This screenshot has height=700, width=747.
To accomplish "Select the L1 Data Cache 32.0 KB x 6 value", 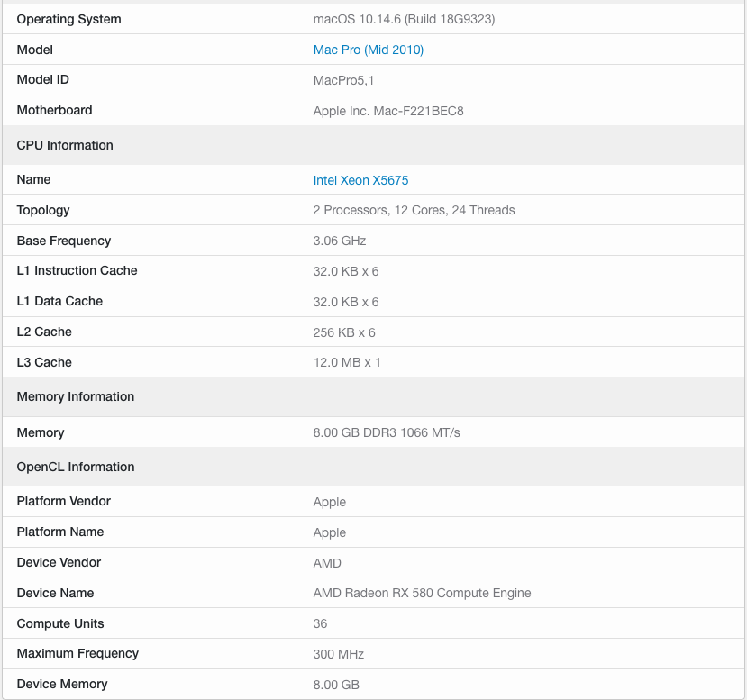I will pos(346,302).
